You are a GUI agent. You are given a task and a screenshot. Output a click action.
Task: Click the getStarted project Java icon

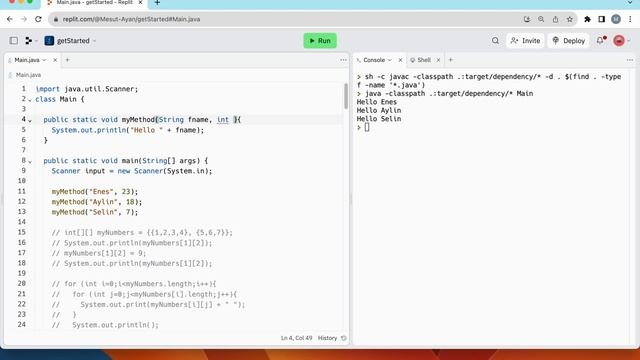(x=49, y=41)
